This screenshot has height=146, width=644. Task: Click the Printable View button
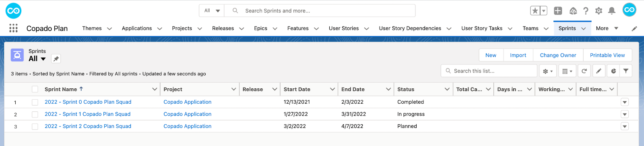[607, 55]
